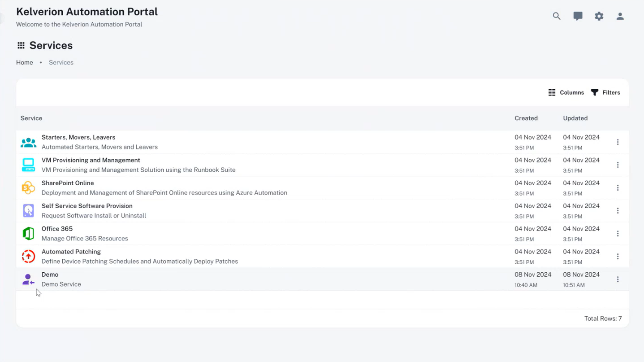Click the Office 365 green service icon

point(28,233)
